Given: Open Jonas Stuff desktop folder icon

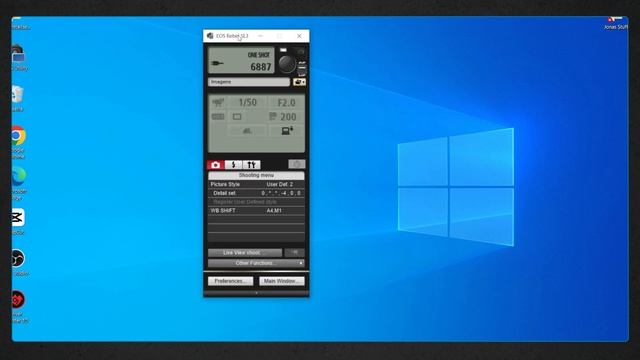Looking at the screenshot, I should (x=616, y=23).
